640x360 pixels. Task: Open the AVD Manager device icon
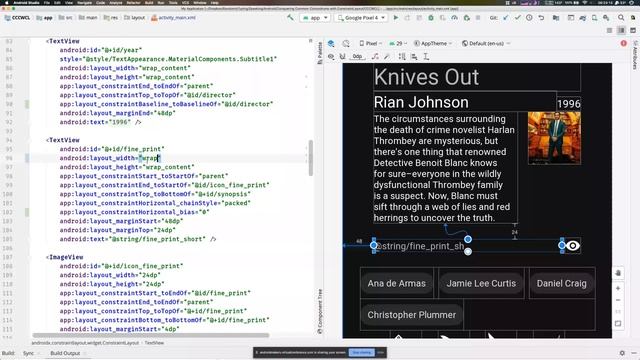coord(594,18)
